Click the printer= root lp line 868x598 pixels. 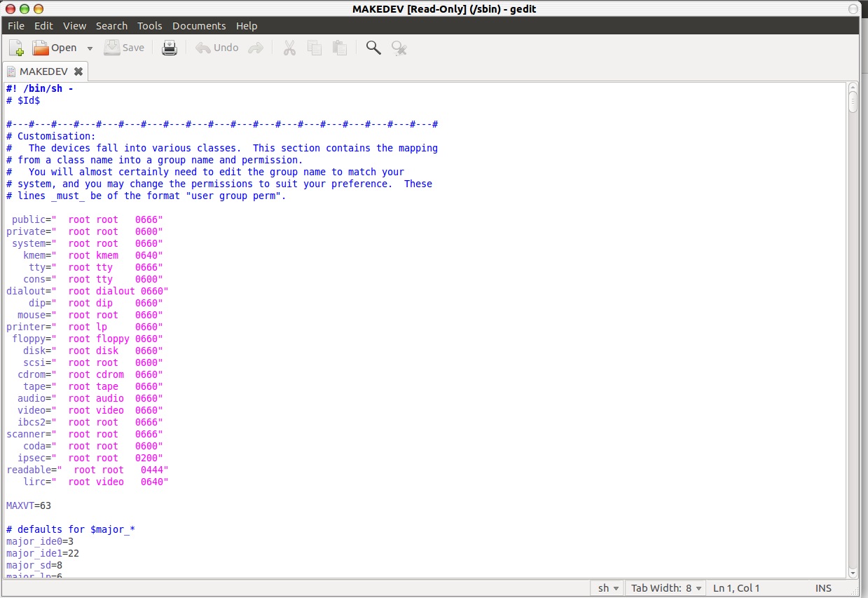(85, 327)
